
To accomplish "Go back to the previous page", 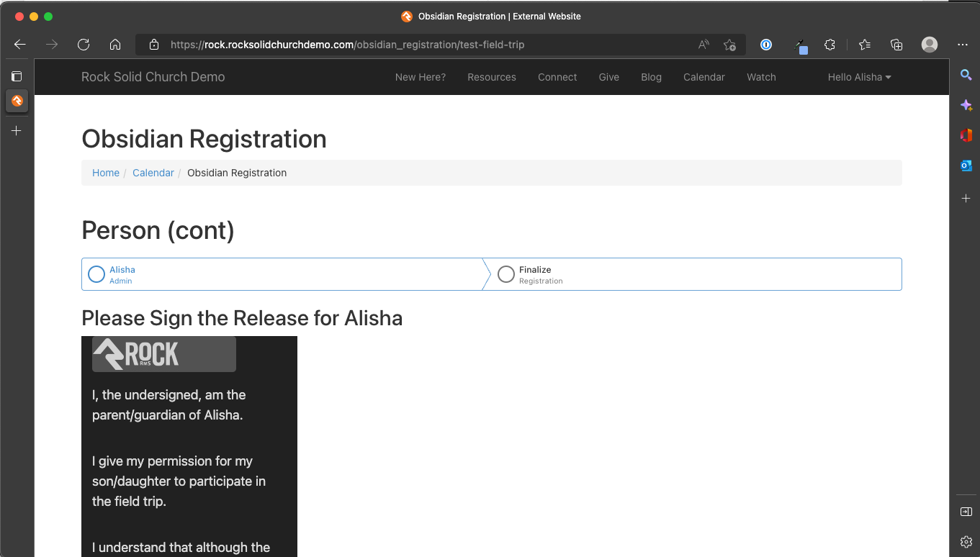I will 20,45.
